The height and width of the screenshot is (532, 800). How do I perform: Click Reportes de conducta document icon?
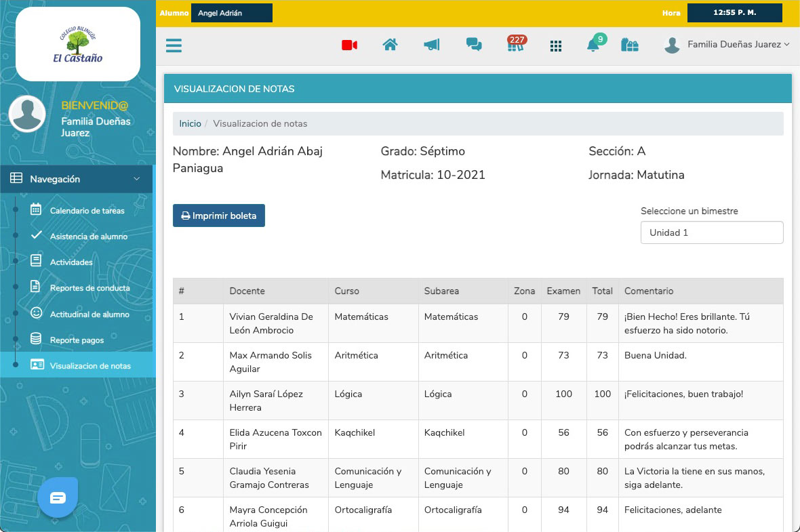(35, 286)
